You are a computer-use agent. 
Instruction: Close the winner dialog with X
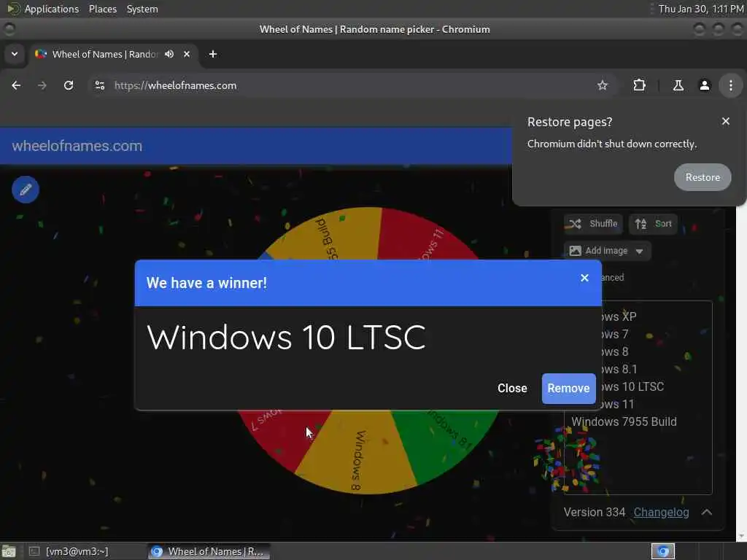pyautogui.click(x=584, y=278)
